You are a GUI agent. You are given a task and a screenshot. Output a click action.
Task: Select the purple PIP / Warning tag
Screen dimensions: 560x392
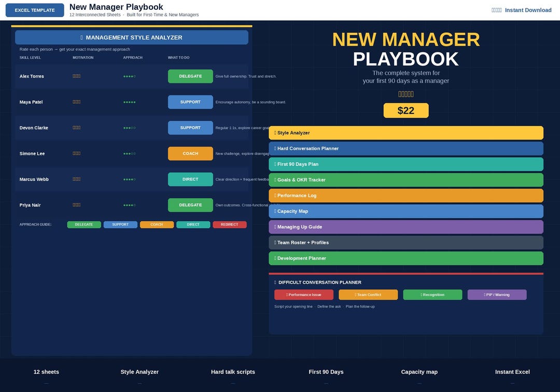[497, 295]
